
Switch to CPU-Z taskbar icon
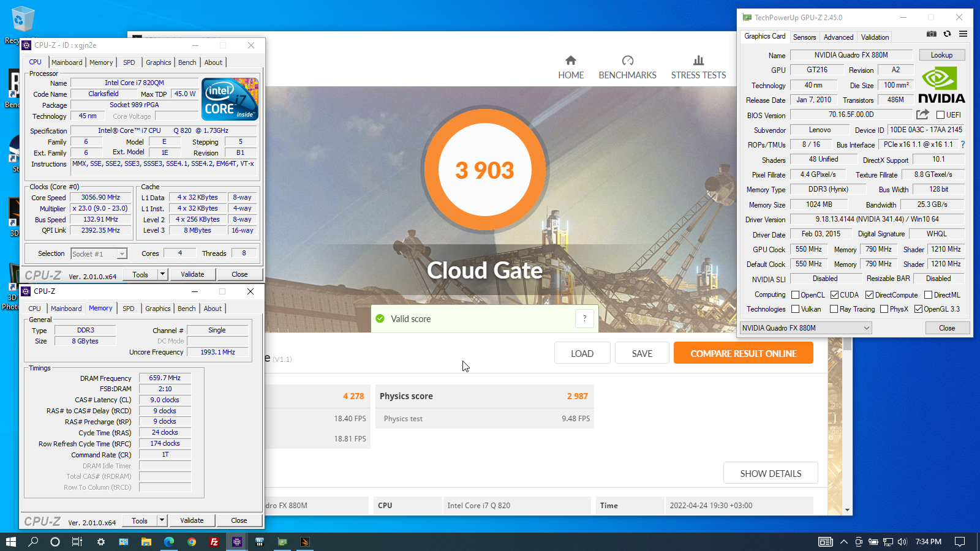coord(237,542)
